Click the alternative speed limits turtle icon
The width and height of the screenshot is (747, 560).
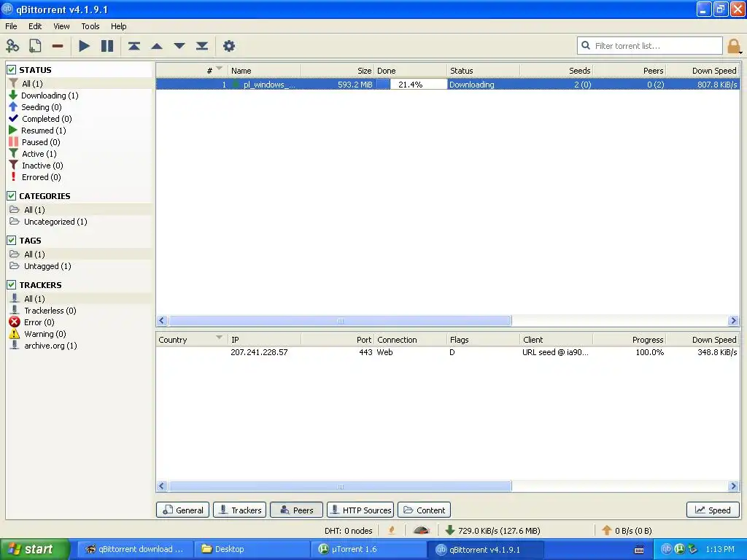click(x=421, y=530)
